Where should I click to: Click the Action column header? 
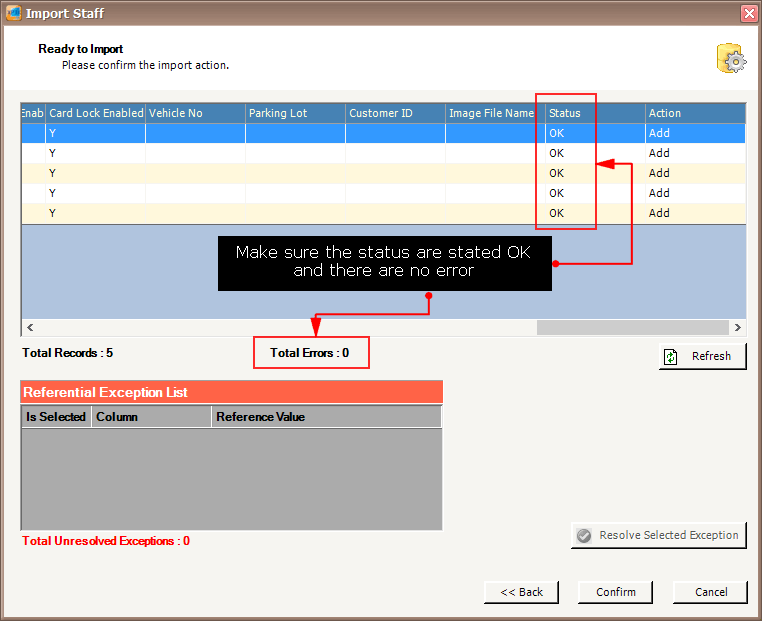694,113
